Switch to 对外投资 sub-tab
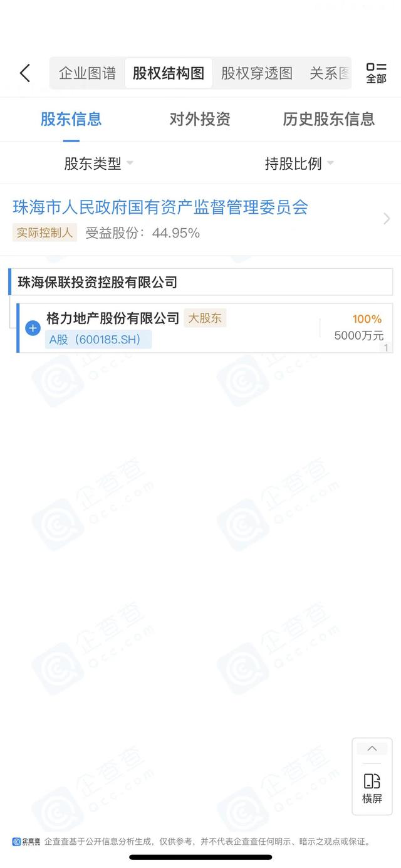Screen dimensions: 401x868 tap(200, 119)
